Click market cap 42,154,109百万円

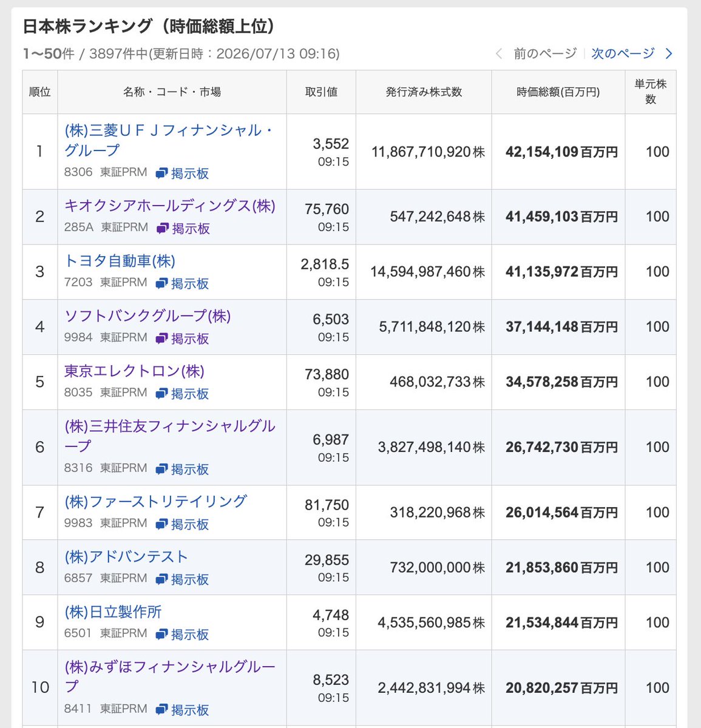tap(561, 152)
